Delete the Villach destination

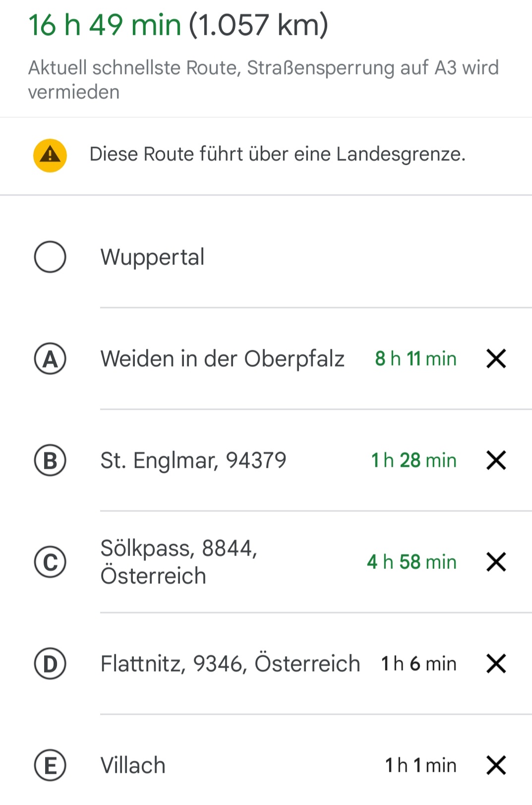click(496, 765)
